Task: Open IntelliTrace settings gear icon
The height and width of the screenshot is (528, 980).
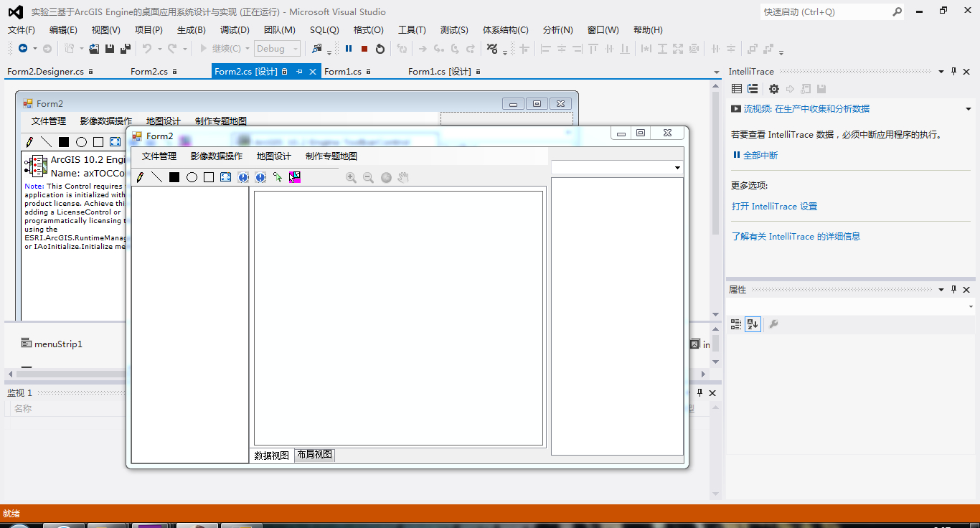Action: click(x=773, y=89)
